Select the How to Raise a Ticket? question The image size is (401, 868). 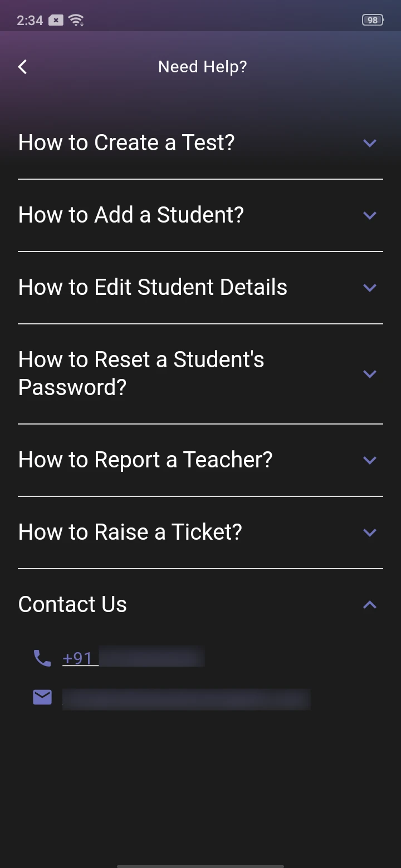[x=130, y=532]
